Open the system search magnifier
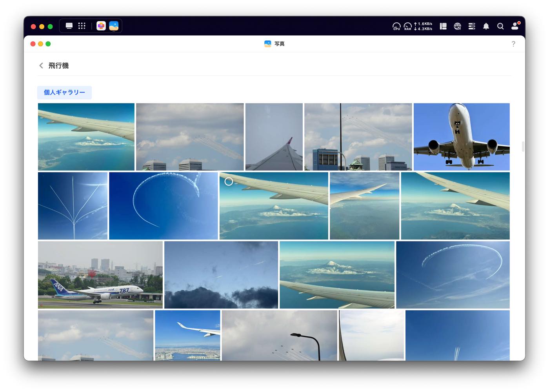 point(500,26)
